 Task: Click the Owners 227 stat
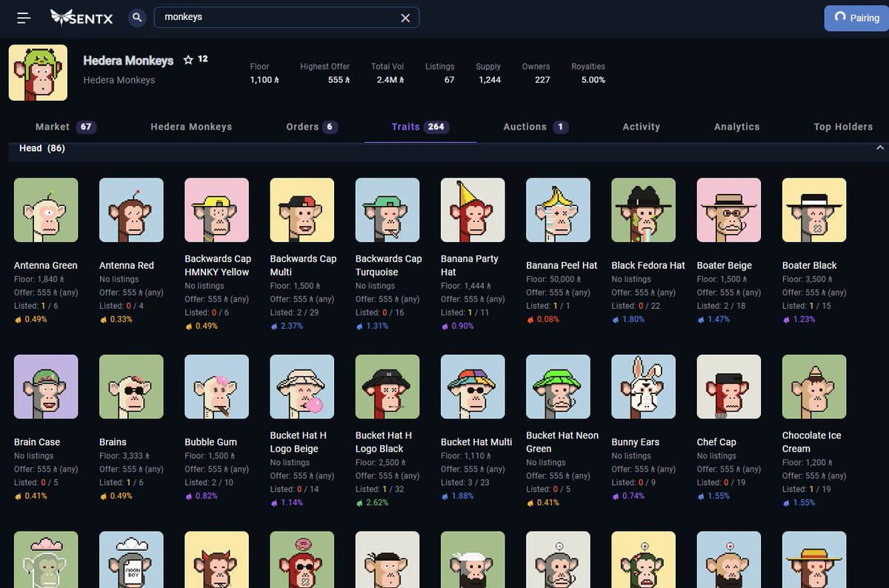pyautogui.click(x=536, y=73)
